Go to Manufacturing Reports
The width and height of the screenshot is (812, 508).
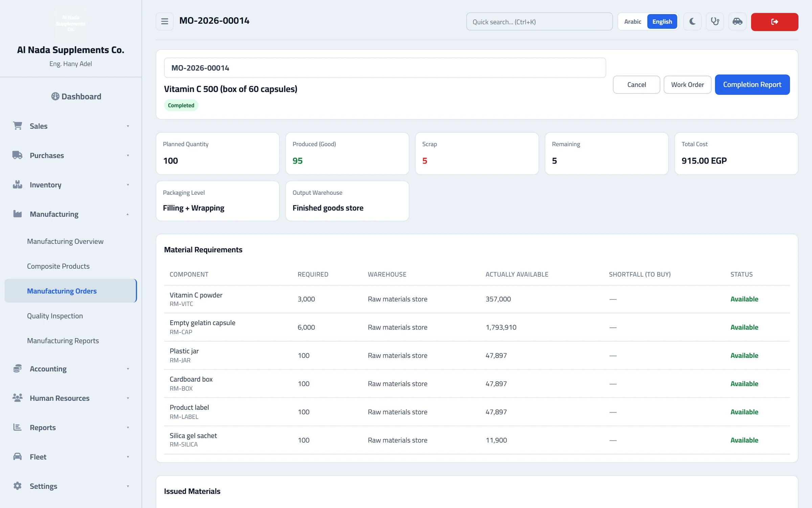(63, 340)
